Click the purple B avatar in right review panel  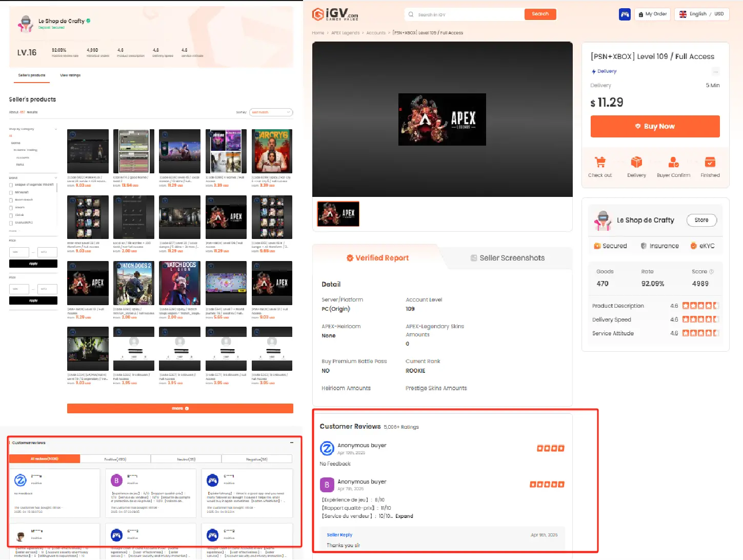(x=327, y=485)
